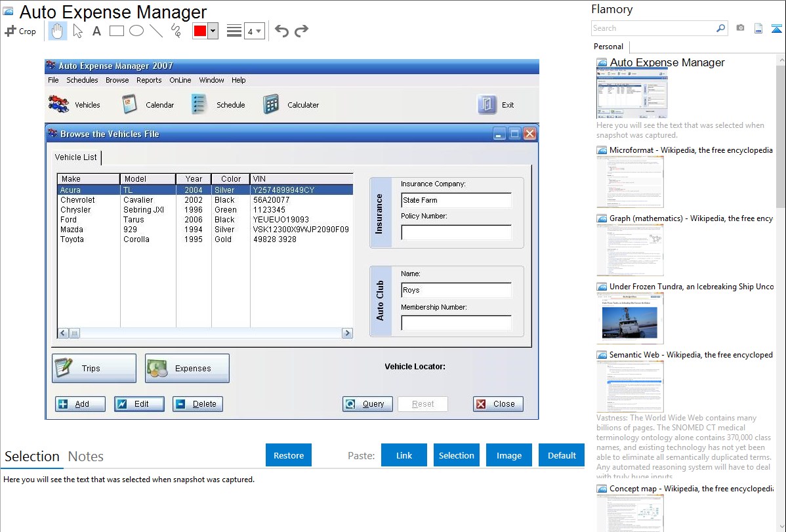This screenshot has height=532, width=786.
Task: Open the Microformat Wikipedia snapshot thumbnail
Action: (630, 182)
